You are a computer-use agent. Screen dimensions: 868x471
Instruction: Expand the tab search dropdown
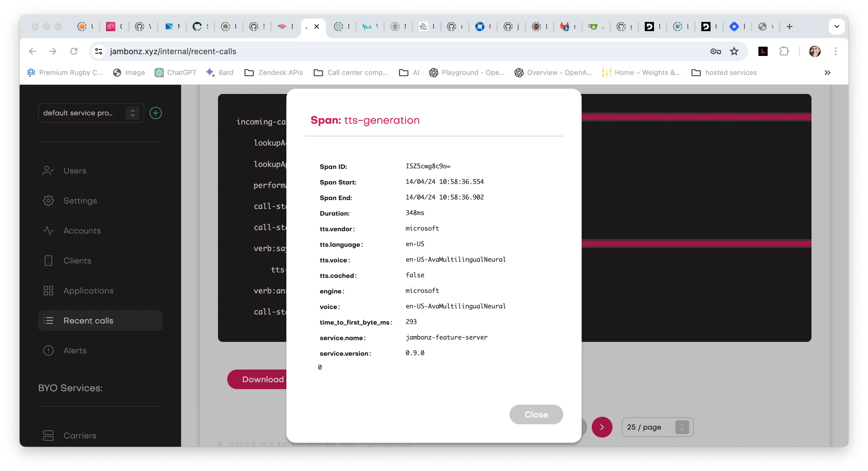click(836, 26)
